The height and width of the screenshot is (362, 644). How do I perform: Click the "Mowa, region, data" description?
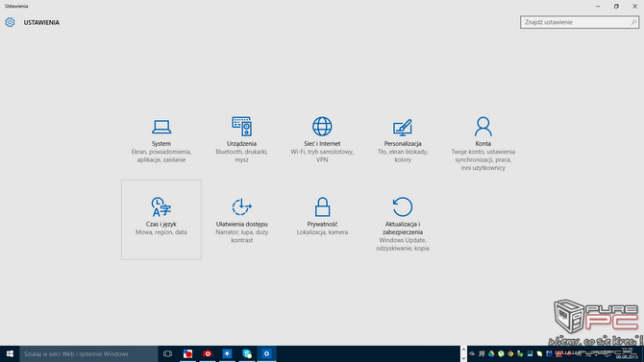[x=161, y=232]
